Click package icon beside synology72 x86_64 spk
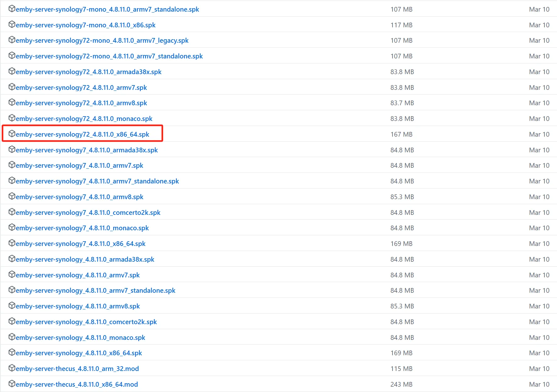 coord(12,134)
